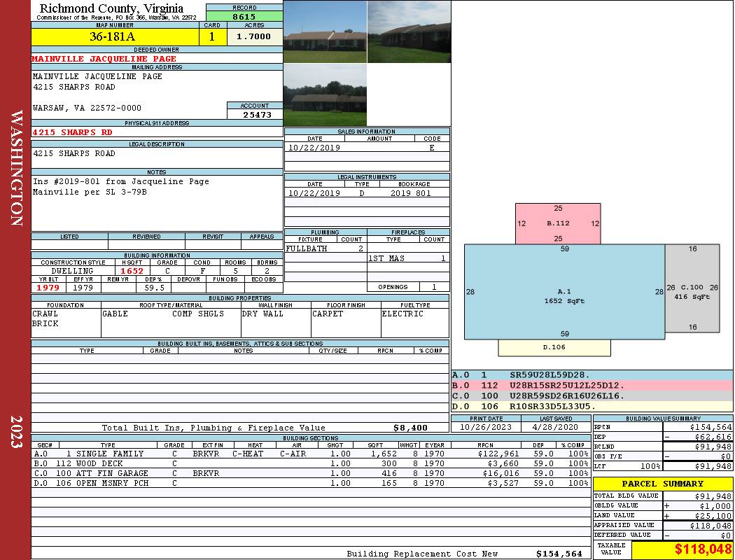The height and width of the screenshot is (560, 735).
Task: Select H SQFT value 1652
Action: [132, 271]
